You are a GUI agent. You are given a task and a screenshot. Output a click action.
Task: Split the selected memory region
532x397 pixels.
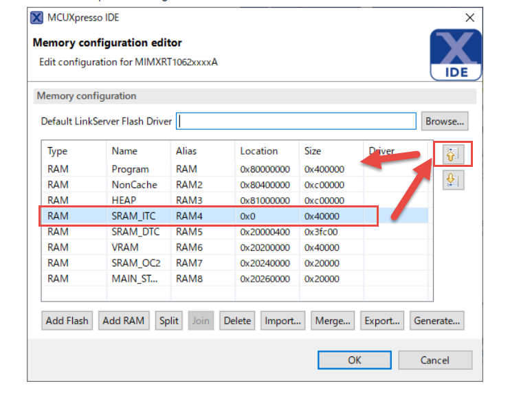coord(168,320)
